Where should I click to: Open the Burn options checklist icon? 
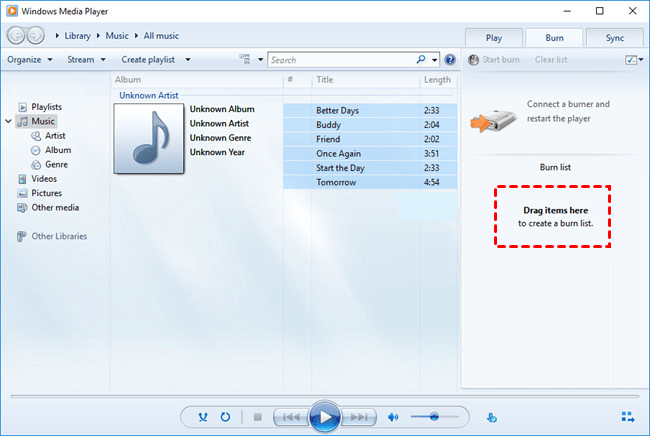tap(631, 60)
